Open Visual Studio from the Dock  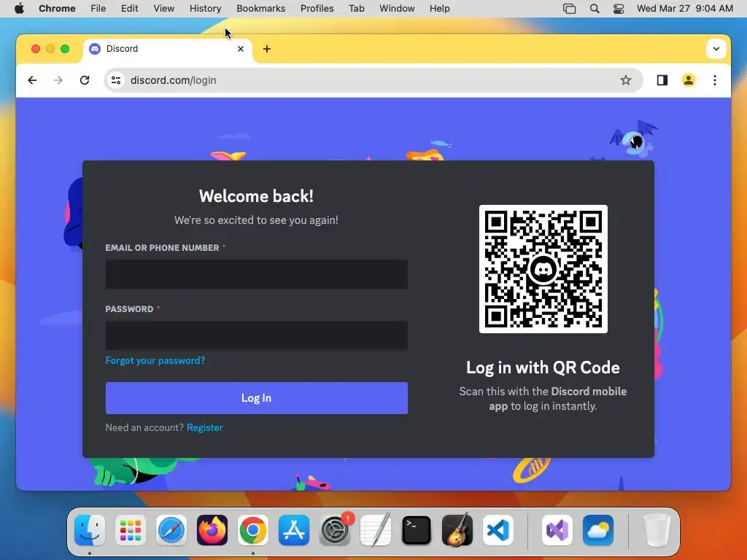(557, 530)
